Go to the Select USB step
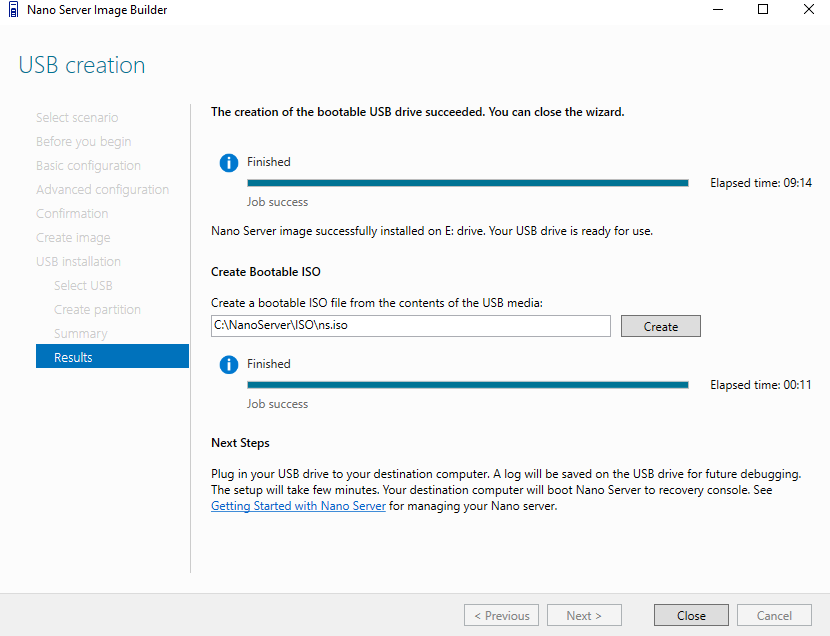The image size is (830, 636). [83, 286]
